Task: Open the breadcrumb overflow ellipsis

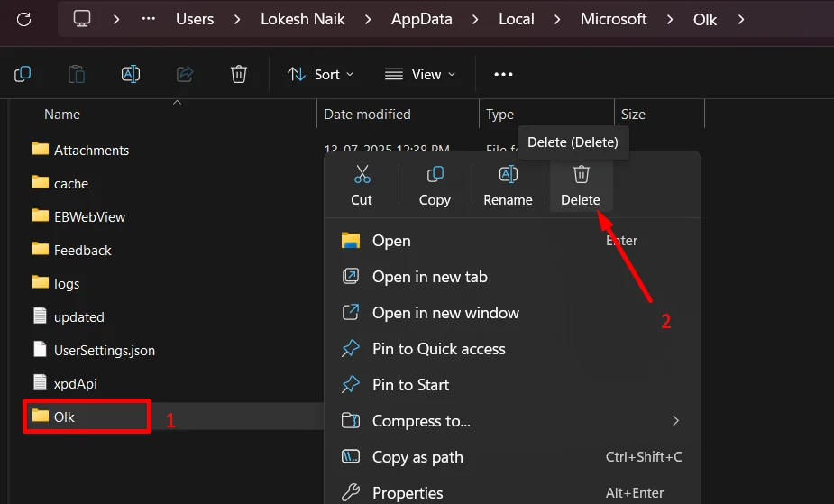Action: tap(149, 19)
